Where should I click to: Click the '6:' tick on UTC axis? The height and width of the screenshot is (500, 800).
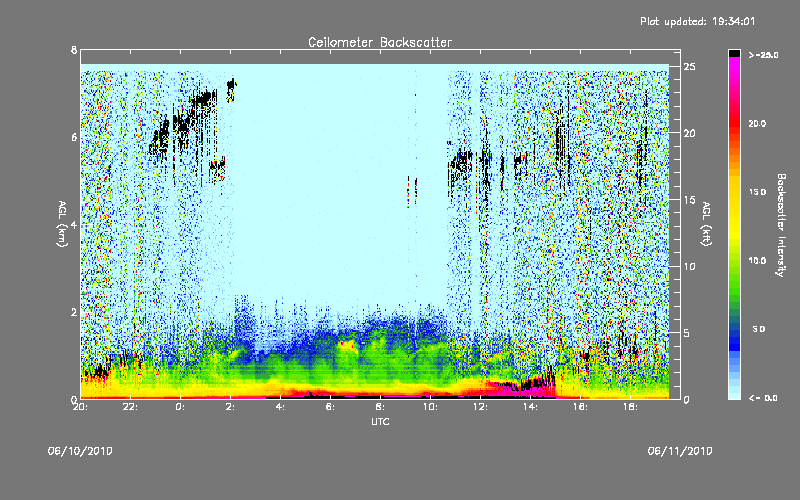[x=330, y=407]
